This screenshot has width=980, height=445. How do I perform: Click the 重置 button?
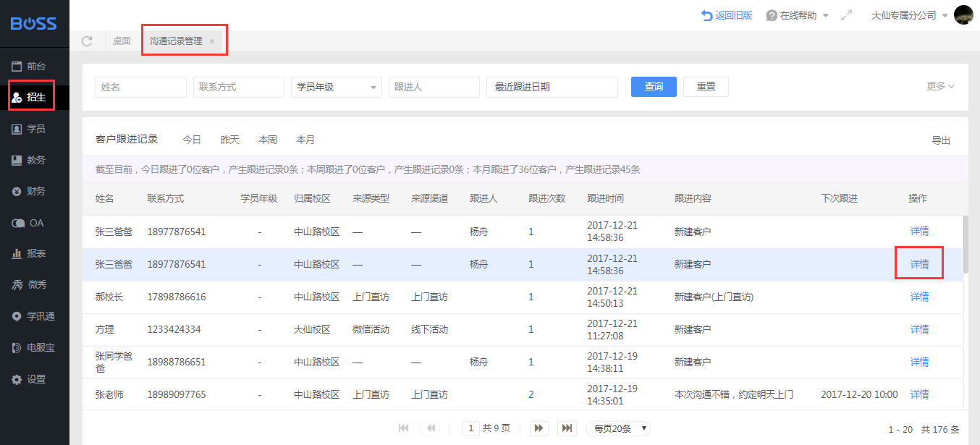pyautogui.click(x=706, y=87)
